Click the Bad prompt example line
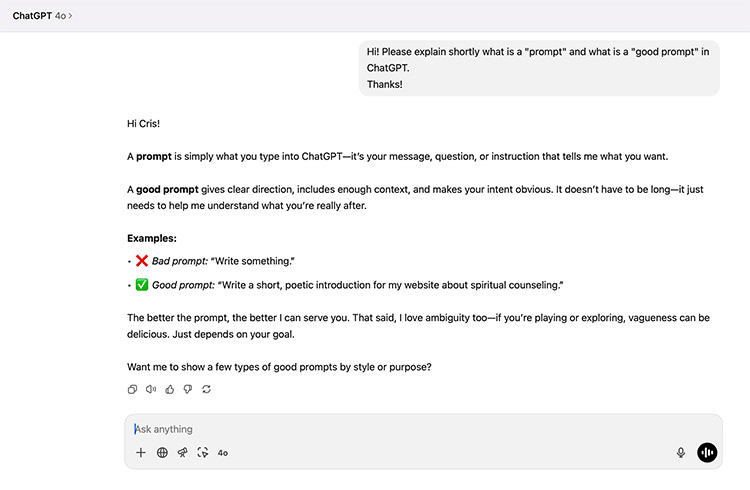This screenshot has height=490, width=750. 215,261
